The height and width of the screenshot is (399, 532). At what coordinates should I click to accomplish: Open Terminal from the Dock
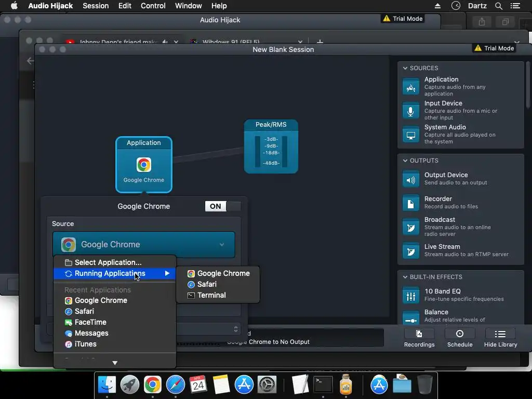tap(323, 385)
